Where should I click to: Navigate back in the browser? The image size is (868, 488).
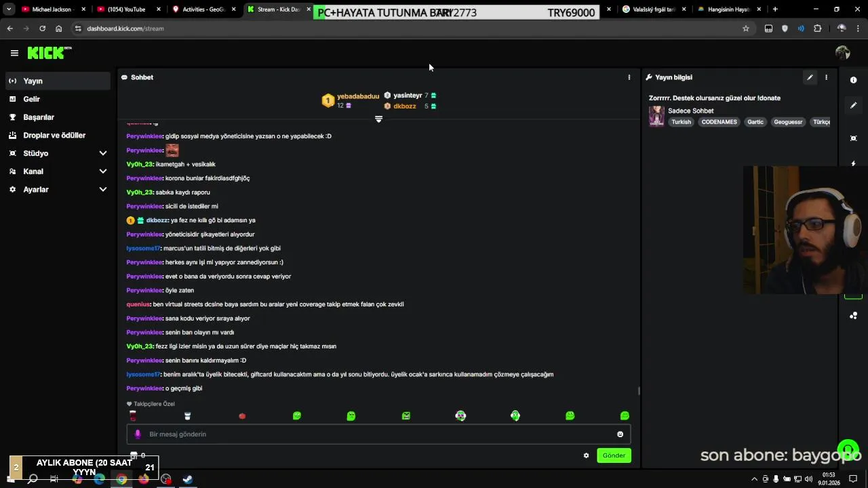[9, 28]
